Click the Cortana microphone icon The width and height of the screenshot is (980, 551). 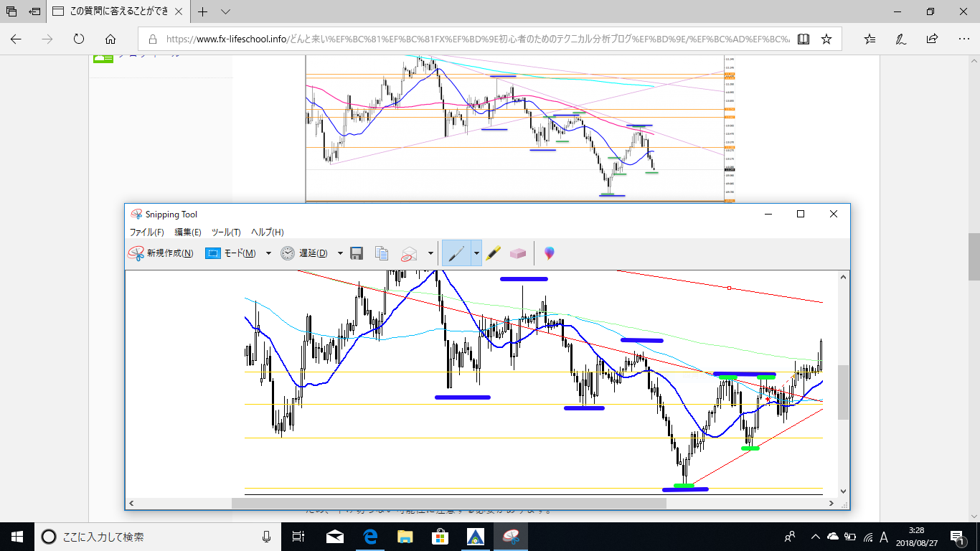point(267,537)
